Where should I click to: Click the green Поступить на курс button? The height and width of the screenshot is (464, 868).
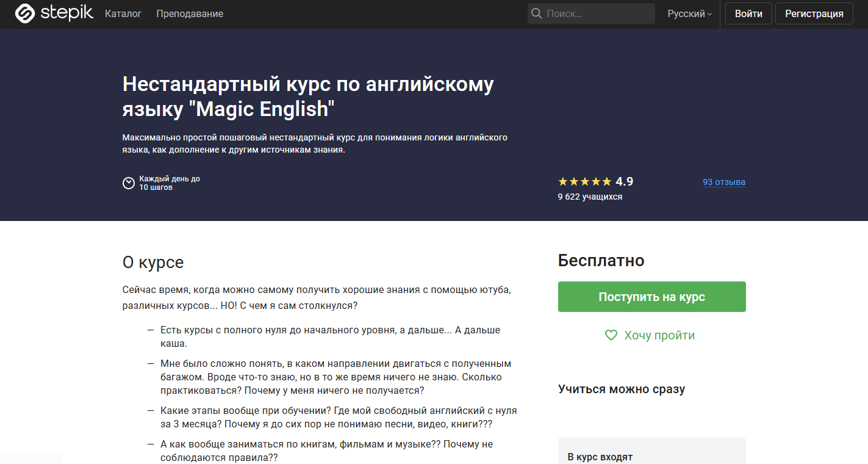point(651,296)
